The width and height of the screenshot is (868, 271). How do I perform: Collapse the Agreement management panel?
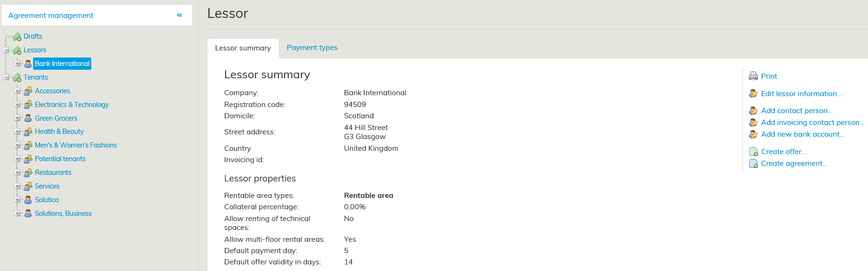point(179,15)
